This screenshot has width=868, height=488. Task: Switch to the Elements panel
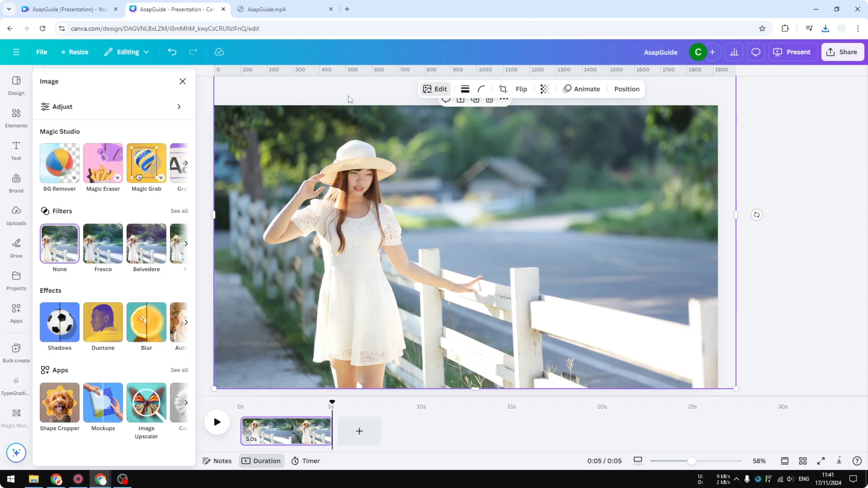[x=16, y=118]
